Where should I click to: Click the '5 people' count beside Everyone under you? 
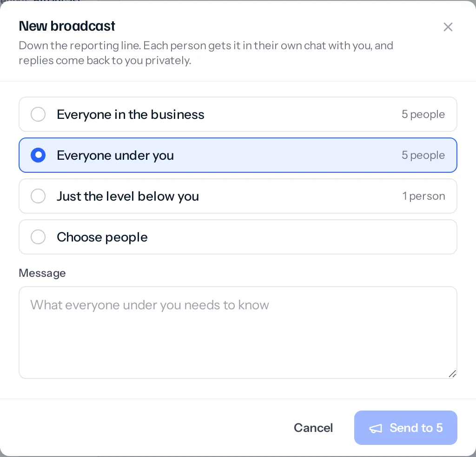423,155
